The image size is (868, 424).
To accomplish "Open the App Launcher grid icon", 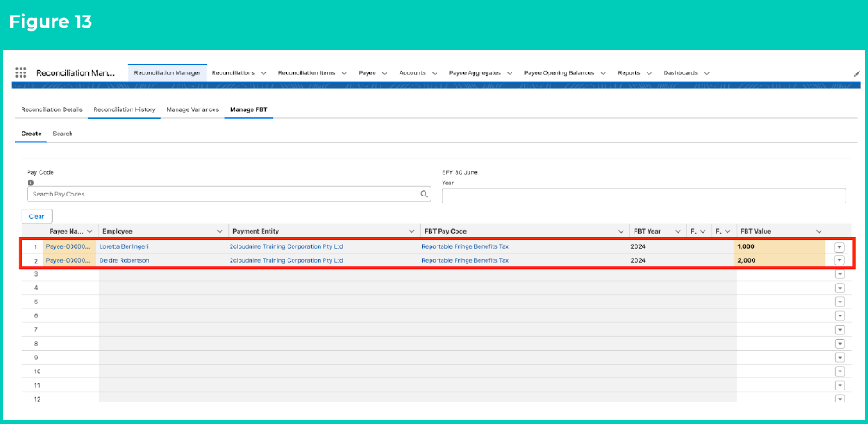I will [x=21, y=72].
